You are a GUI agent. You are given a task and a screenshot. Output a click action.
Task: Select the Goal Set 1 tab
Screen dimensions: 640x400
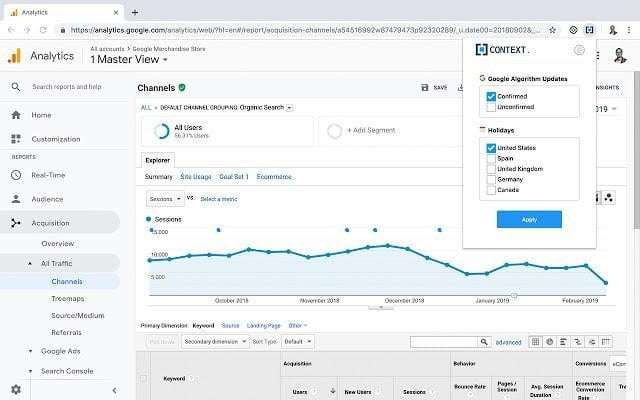tap(234, 177)
